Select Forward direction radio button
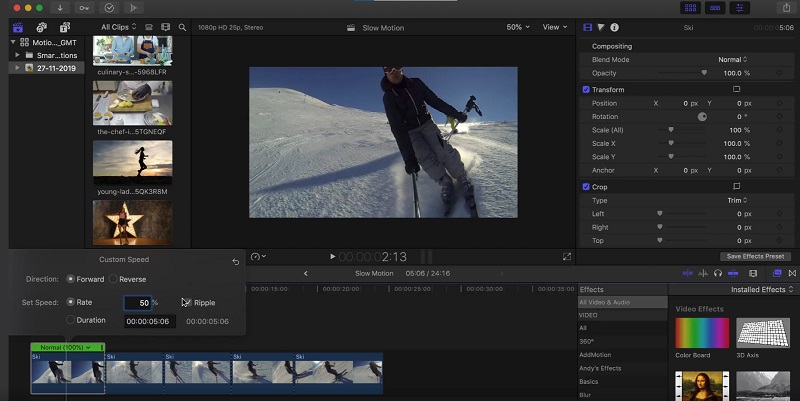 70,279
